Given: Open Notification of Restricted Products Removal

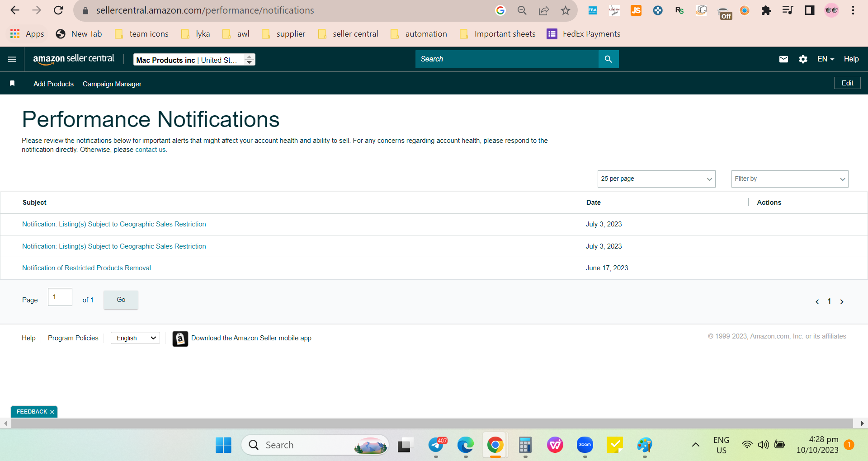Looking at the screenshot, I should (86, 268).
